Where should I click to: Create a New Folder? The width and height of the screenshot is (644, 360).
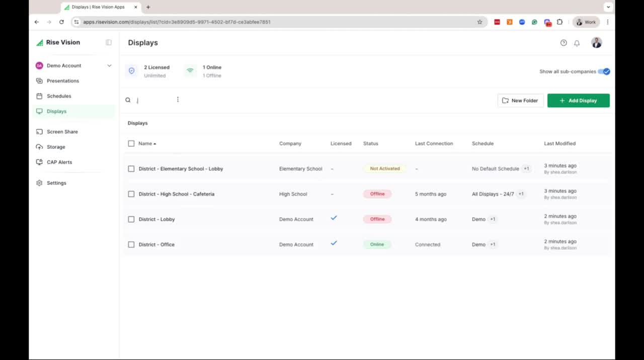(x=520, y=101)
